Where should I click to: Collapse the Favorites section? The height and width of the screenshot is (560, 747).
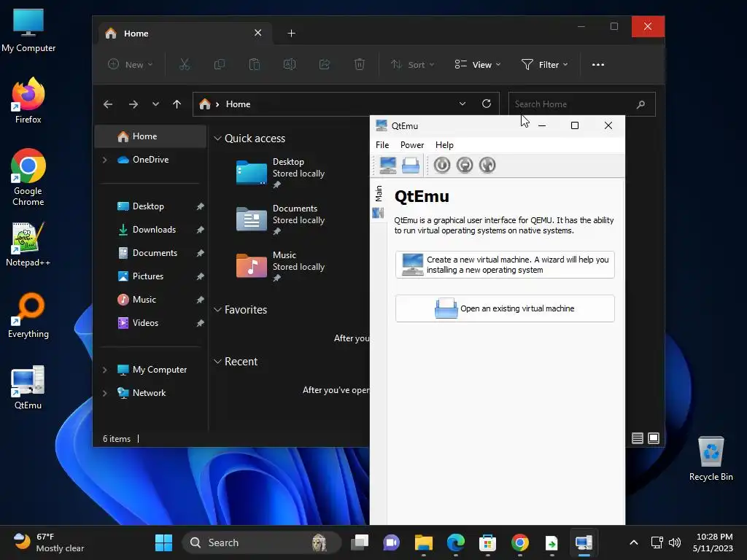[217, 309]
